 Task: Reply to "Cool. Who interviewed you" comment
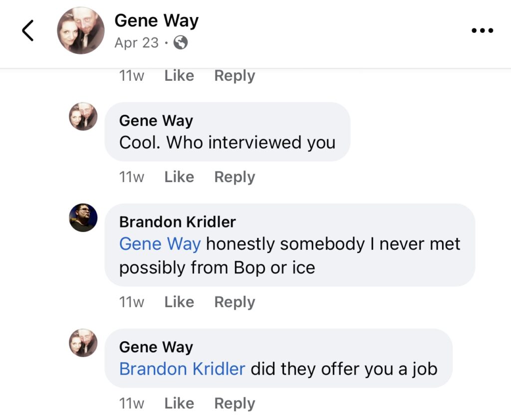click(235, 177)
